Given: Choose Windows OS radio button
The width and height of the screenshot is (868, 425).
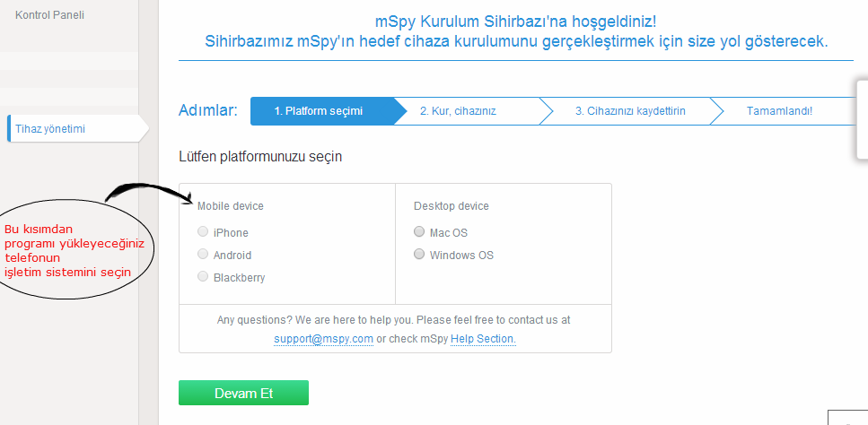Looking at the screenshot, I should tap(419, 255).
